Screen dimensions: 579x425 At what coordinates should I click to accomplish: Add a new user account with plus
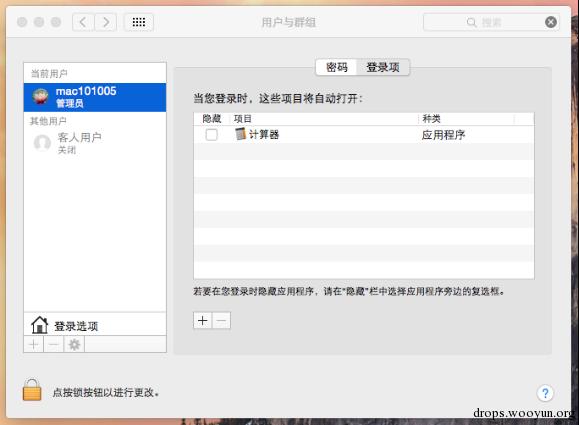click(x=34, y=345)
